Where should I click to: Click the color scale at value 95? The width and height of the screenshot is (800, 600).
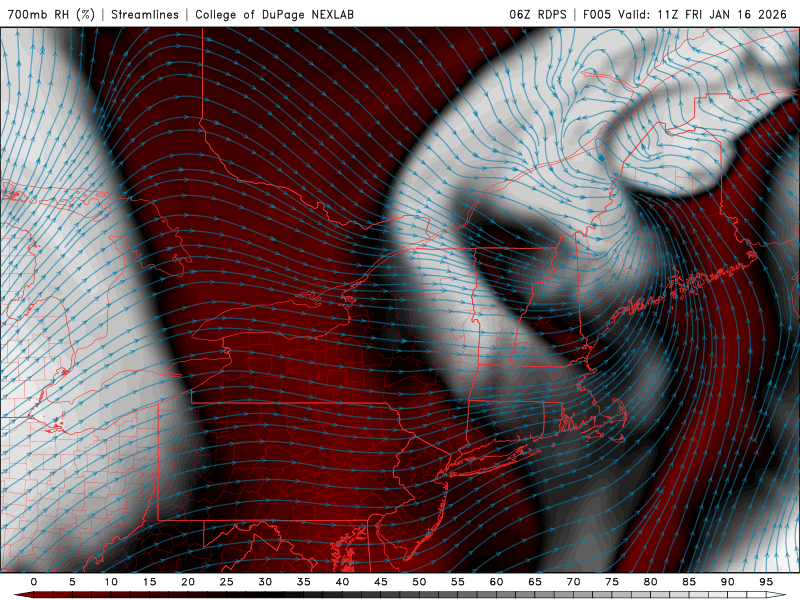point(766,595)
